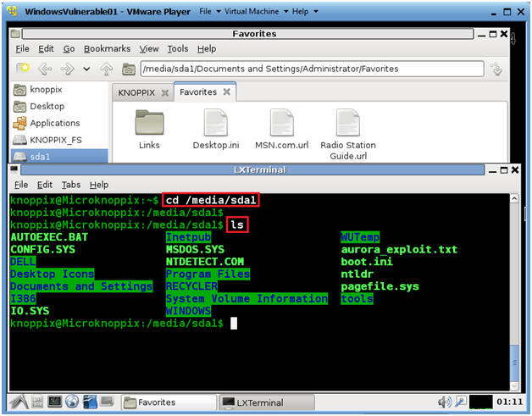Open the File menu in Favorites window

[x=22, y=49]
